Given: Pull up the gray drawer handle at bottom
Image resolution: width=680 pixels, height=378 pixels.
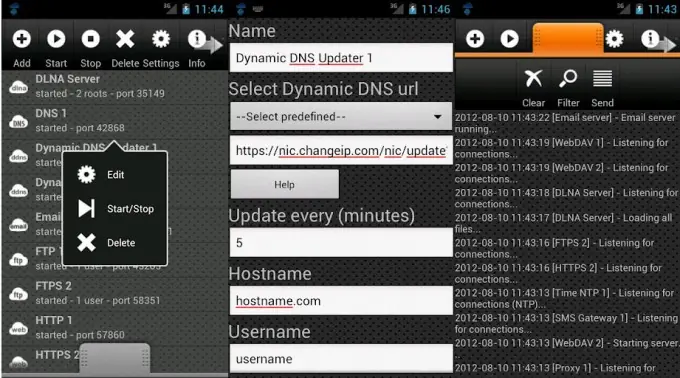Looking at the screenshot, I should tap(115, 358).
